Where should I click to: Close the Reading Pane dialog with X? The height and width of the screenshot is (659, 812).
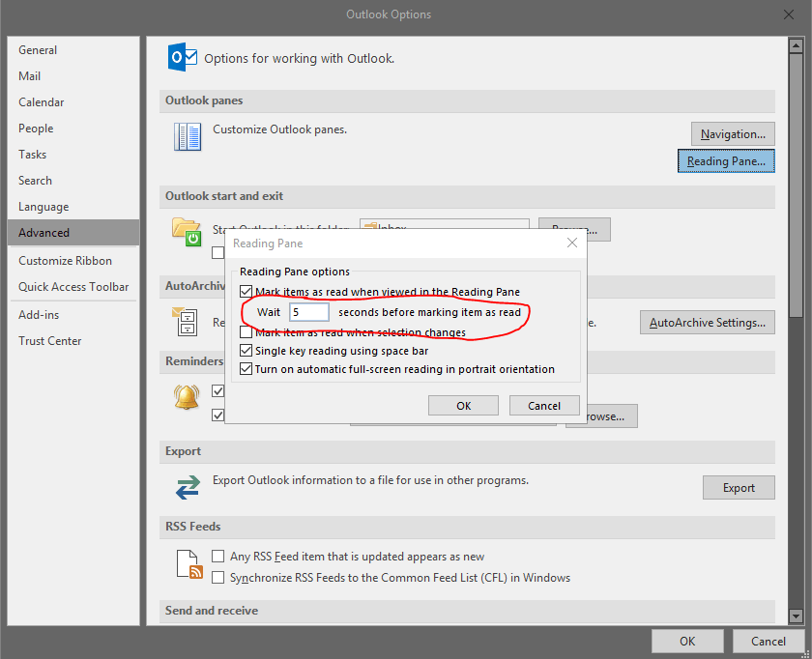point(571,244)
